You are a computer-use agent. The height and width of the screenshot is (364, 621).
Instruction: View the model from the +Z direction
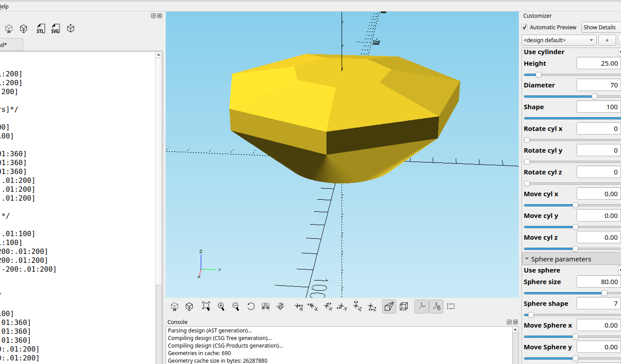click(357, 306)
